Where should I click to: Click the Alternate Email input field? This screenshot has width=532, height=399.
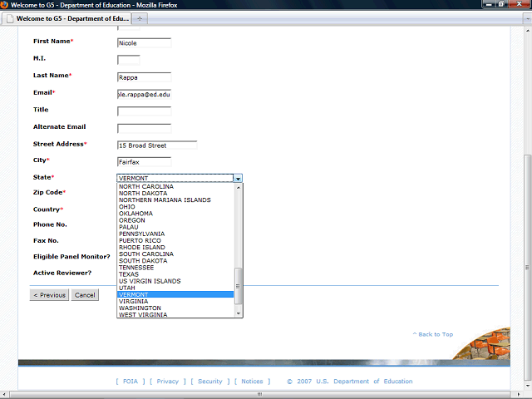(144, 129)
